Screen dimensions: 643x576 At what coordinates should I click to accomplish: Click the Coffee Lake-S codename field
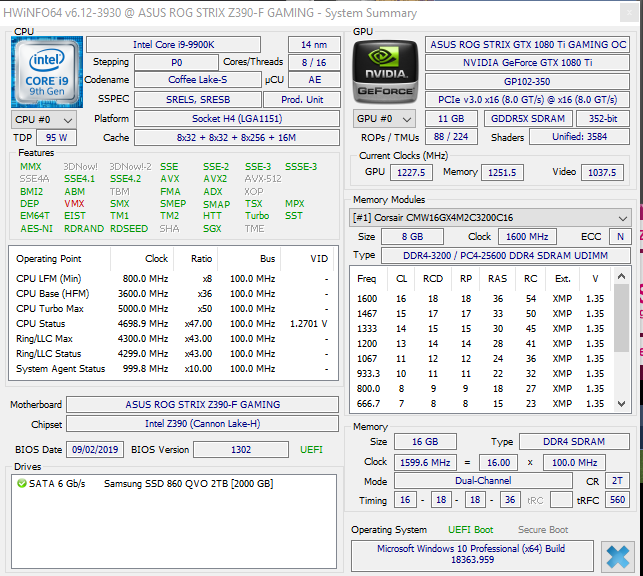[198, 80]
